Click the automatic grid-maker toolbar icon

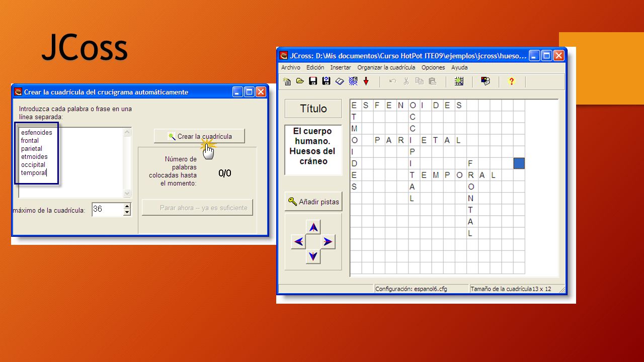point(459,81)
